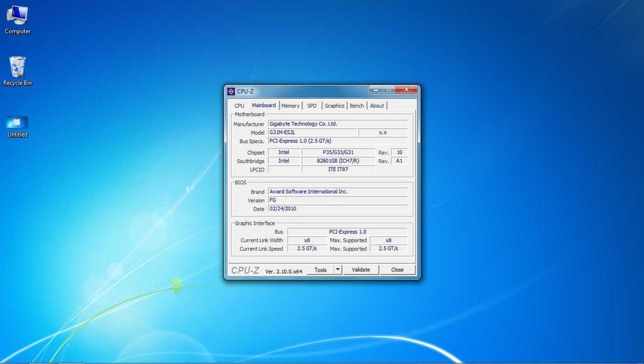Click the Validate button
644x364 pixels.
[x=361, y=270]
